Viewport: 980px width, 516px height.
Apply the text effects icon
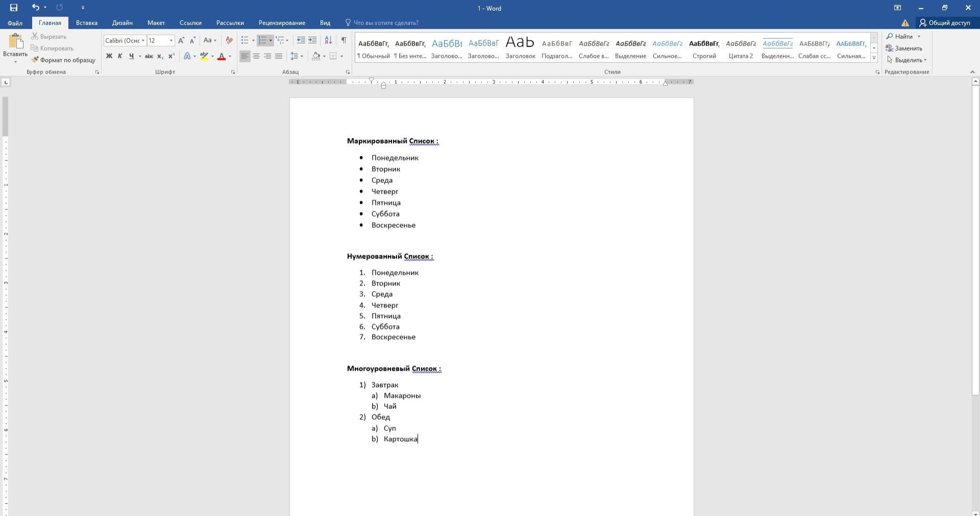188,56
